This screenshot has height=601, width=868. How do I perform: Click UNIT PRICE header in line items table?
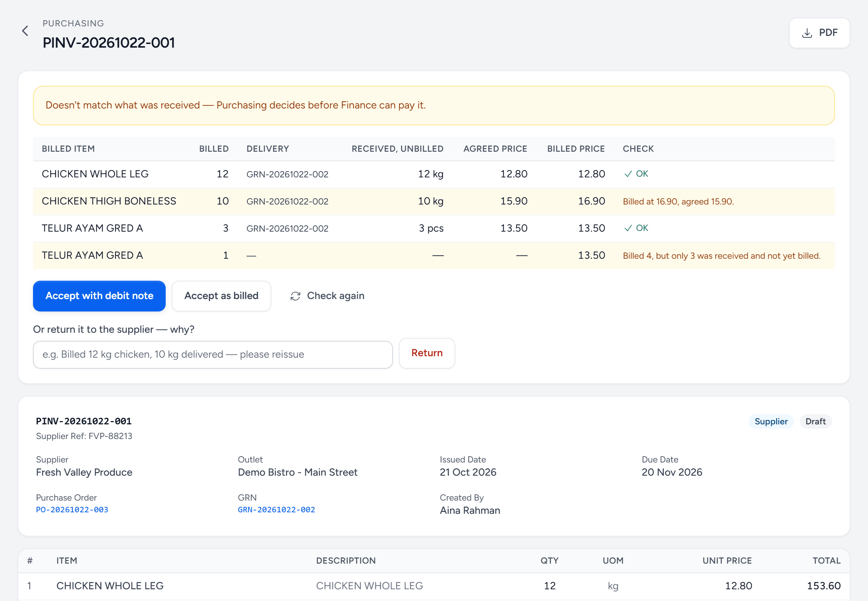click(x=727, y=561)
